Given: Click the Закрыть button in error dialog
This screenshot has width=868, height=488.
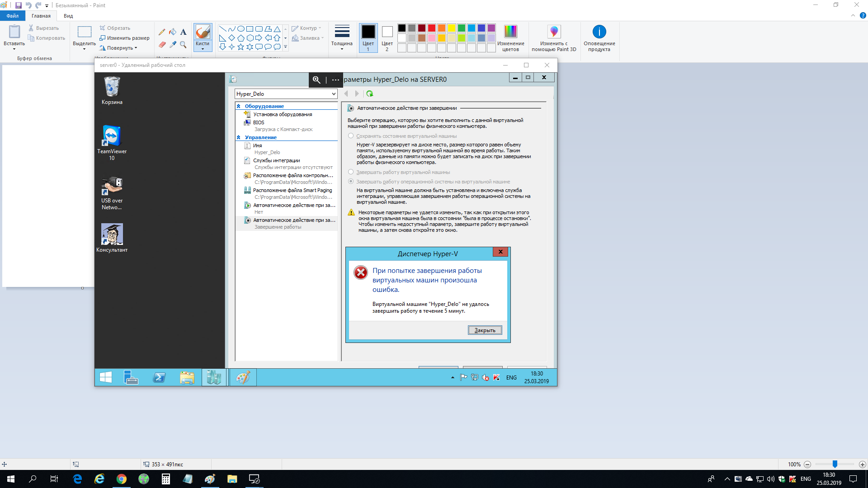Looking at the screenshot, I should tap(485, 330).
